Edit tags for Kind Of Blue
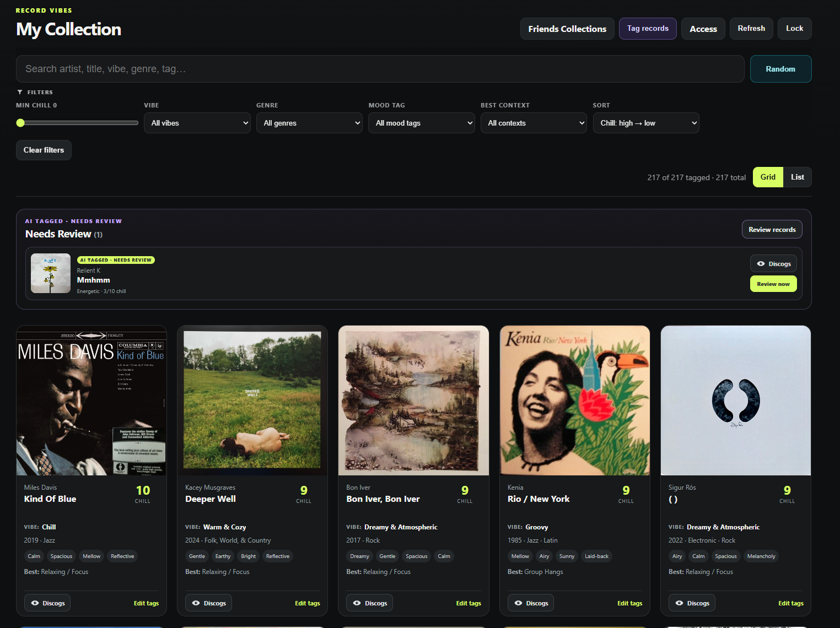This screenshot has width=840, height=628. point(146,603)
